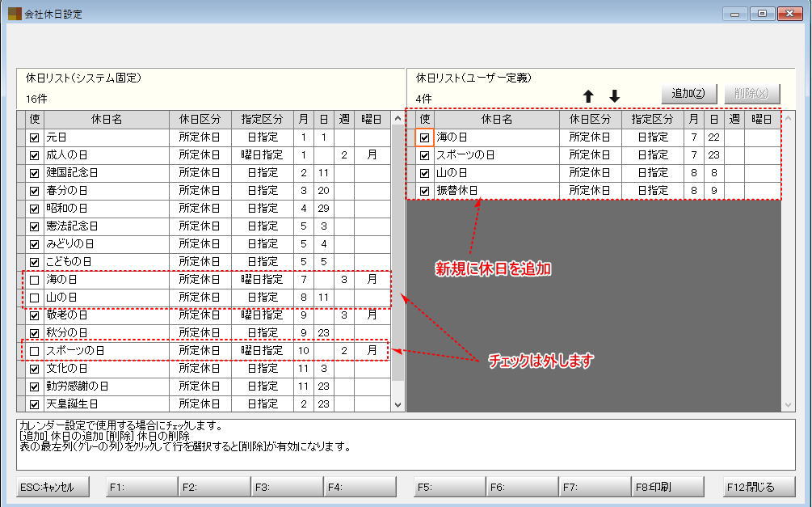Select 振替休日 name cell
812x507 pixels.
click(497, 191)
